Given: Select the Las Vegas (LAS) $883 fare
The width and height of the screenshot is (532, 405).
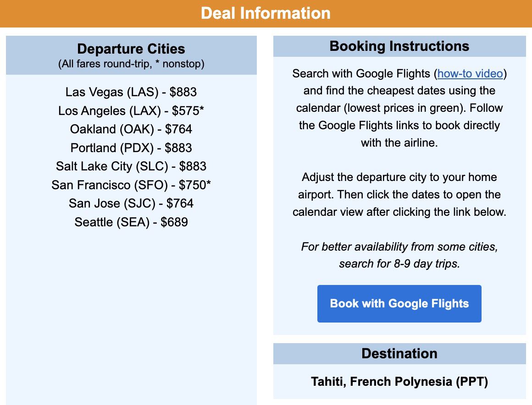Looking at the screenshot, I should coord(131,93).
